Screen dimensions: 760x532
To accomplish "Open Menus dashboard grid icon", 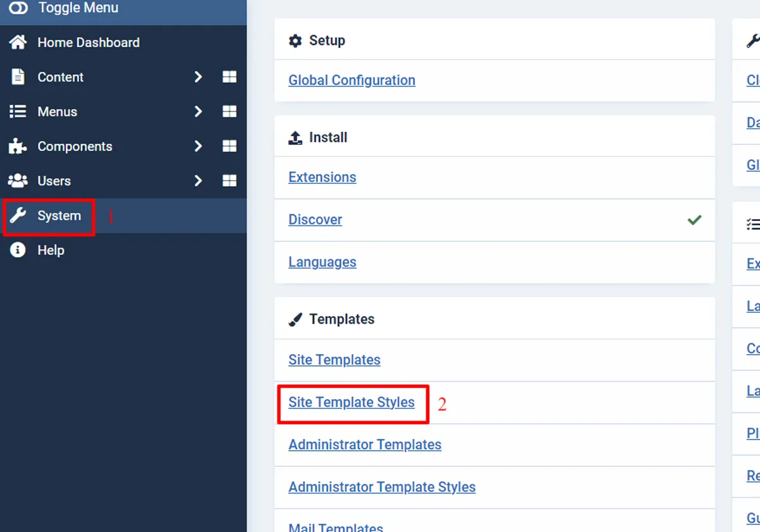I will tap(229, 111).
